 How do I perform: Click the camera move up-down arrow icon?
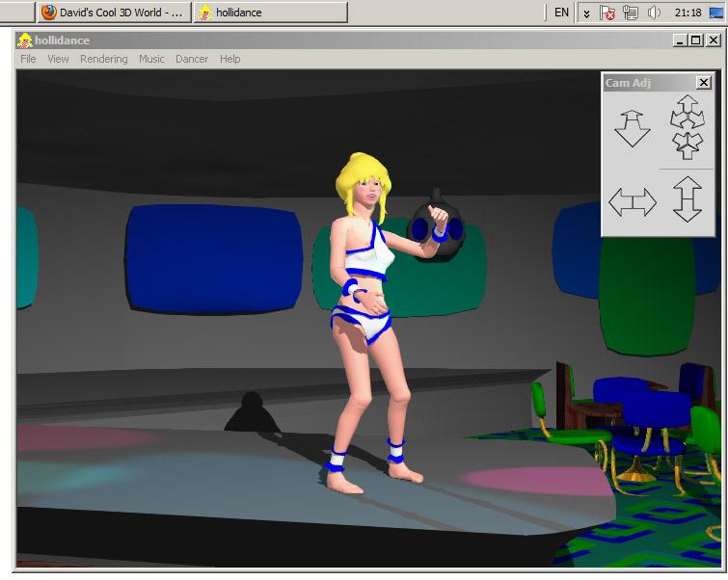coord(688,199)
